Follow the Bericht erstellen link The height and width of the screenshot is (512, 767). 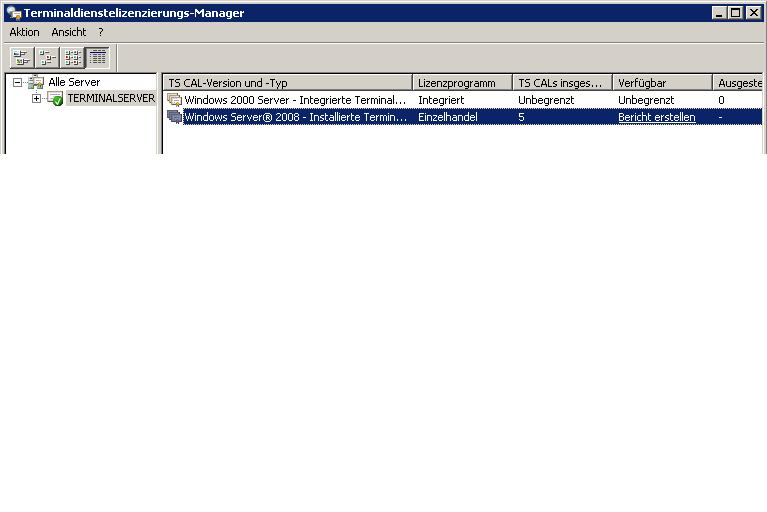click(656, 117)
